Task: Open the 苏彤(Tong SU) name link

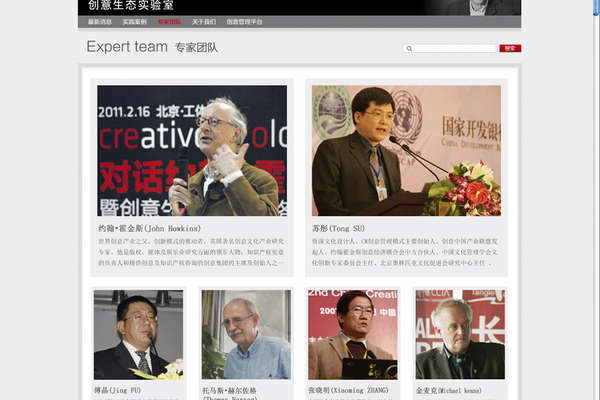Action: tap(338, 229)
